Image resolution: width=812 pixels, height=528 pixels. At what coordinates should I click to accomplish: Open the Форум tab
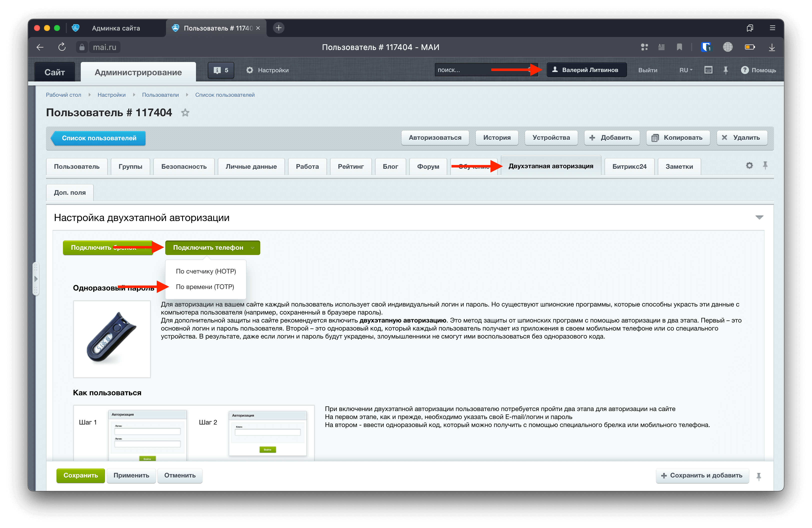click(428, 167)
